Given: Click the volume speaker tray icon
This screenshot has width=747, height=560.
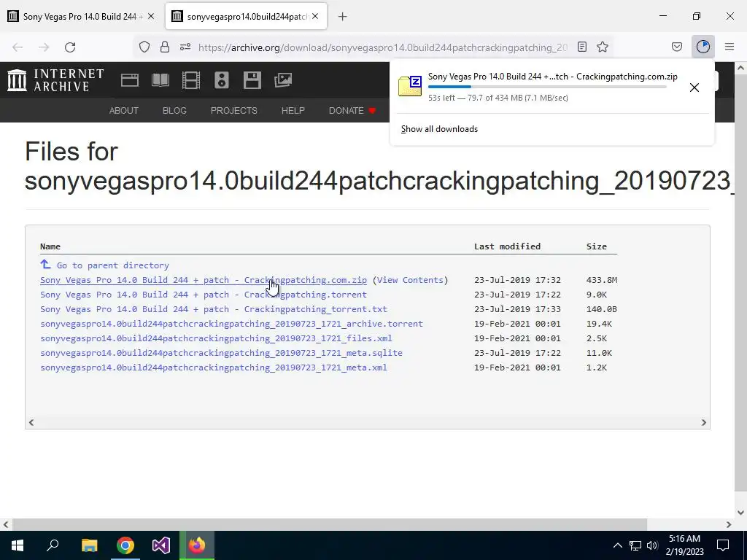Looking at the screenshot, I should pyautogui.click(x=652, y=545).
